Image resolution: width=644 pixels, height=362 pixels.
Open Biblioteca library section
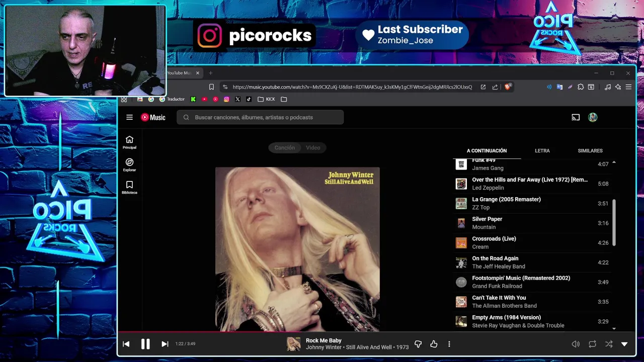tap(129, 188)
